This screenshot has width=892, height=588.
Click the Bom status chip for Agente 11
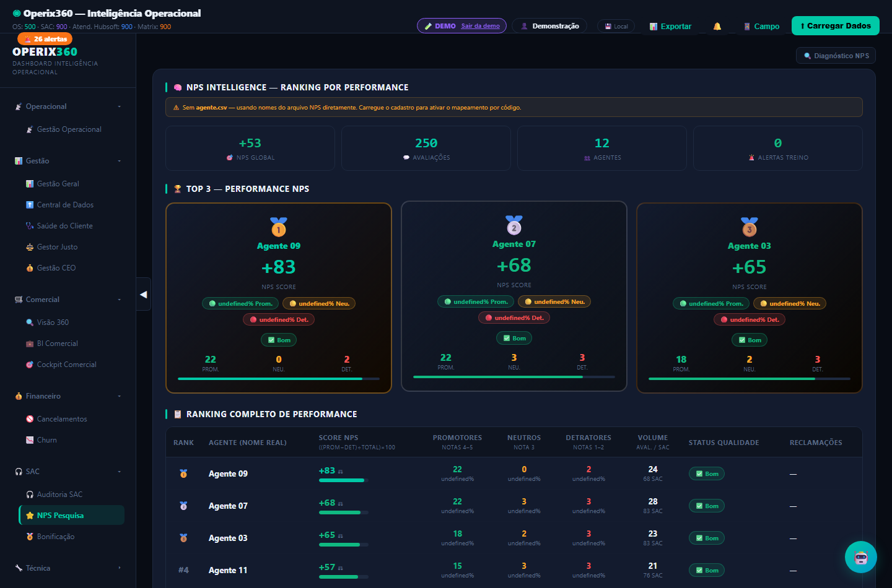[707, 570]
